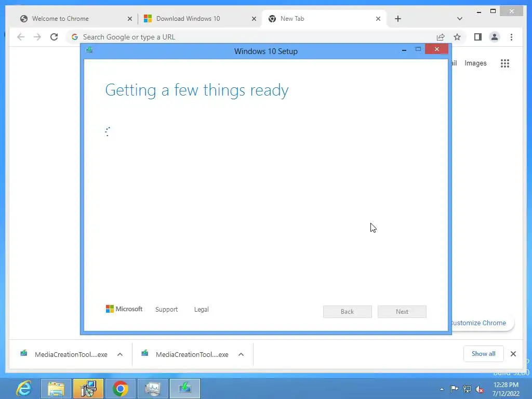This screenshot has width=532, height=399.
Task: Open a new Chrome tab with plus
Action: click(x=398, y=19)
